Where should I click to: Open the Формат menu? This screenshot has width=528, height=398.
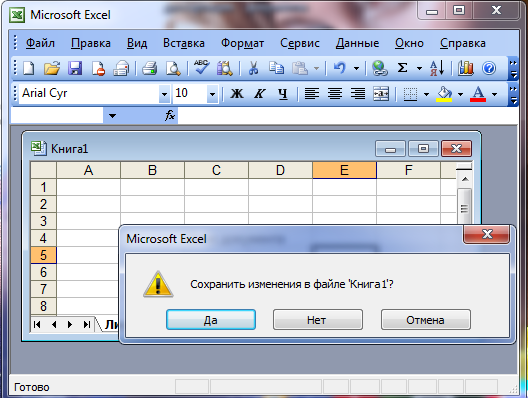click(242, 43)
